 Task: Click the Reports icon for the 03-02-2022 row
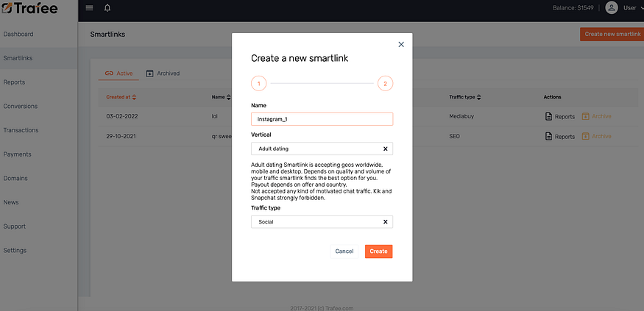548,116
